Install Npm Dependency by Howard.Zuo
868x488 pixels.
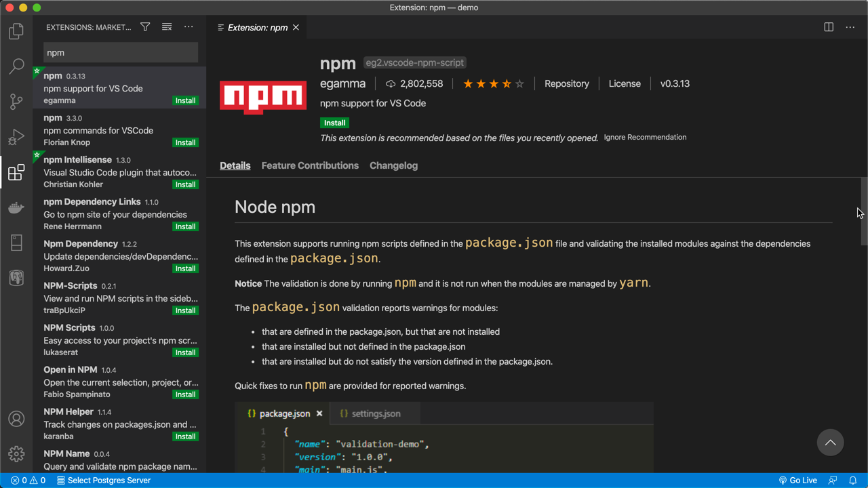[x=185, y=268]
